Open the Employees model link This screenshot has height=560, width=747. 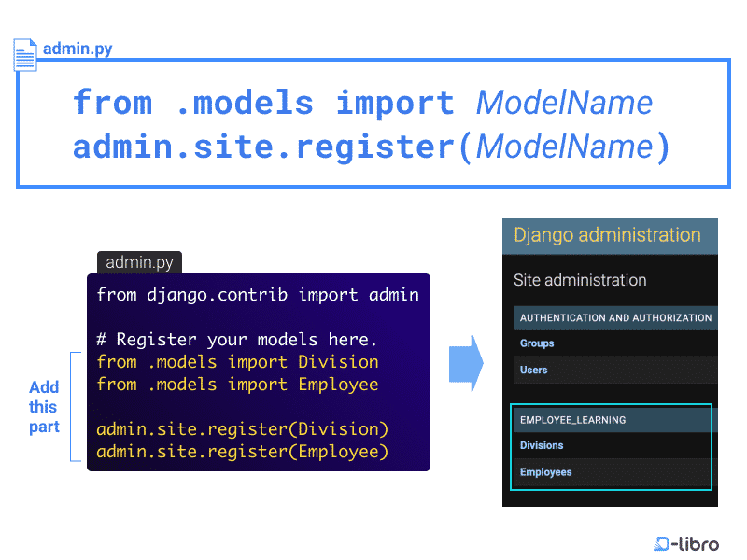[x=546, y=472]
